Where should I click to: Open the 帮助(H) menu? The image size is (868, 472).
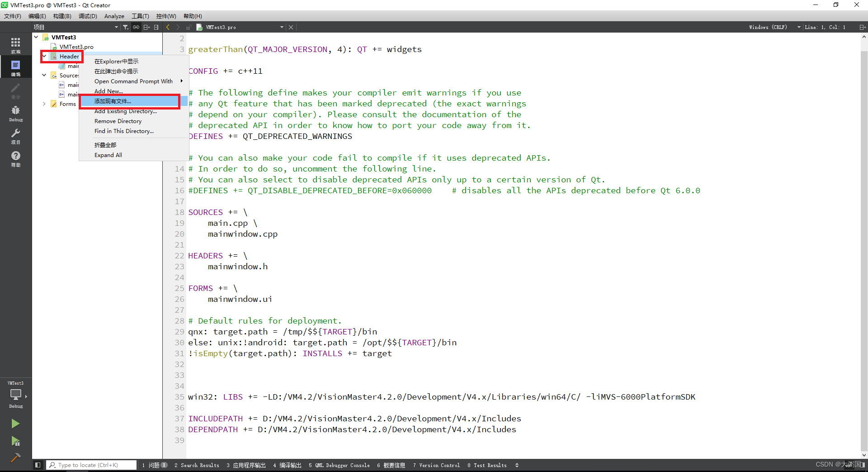pos(193,16)
